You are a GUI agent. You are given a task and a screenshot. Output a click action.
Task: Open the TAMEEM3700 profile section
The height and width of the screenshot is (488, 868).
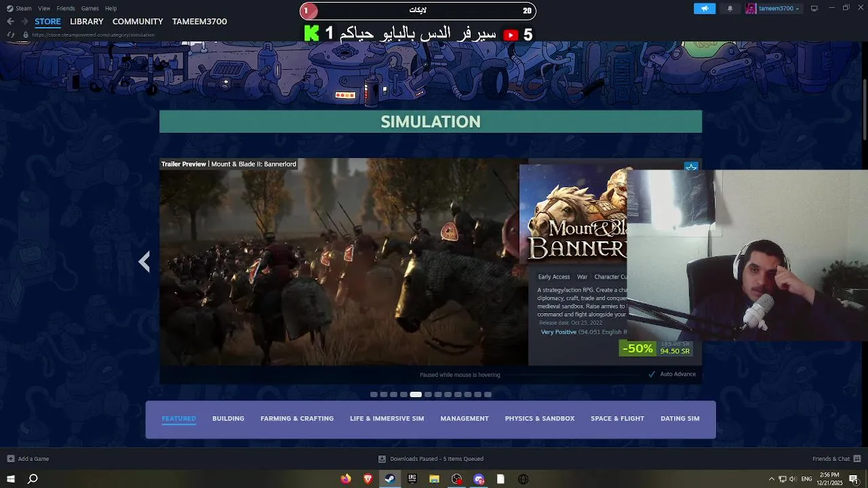click(199, 22)
